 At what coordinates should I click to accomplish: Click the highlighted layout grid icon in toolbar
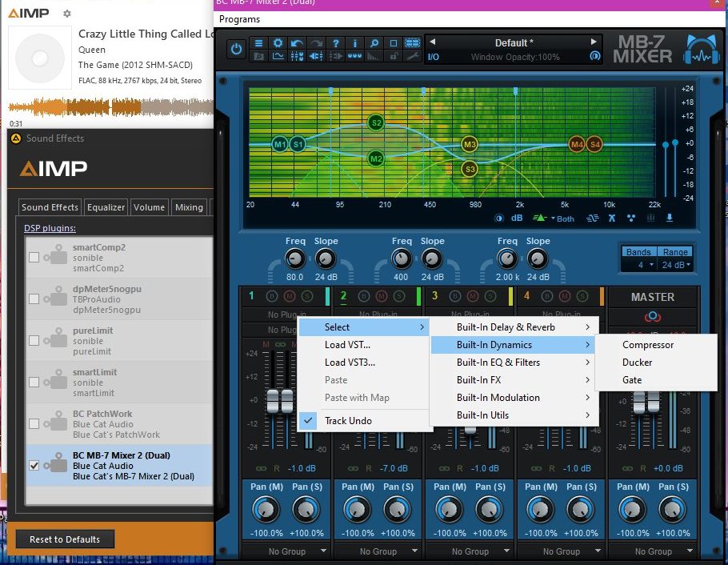pos(412,43)
